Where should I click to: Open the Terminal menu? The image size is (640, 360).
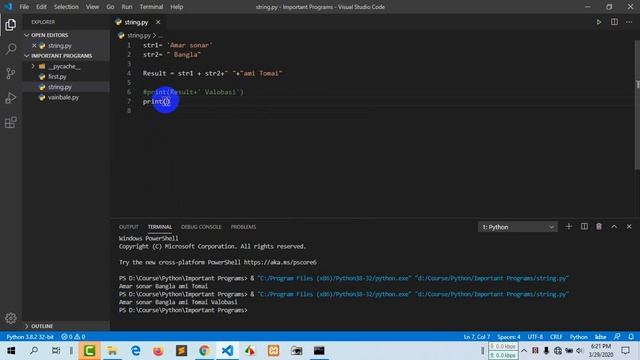click(151, 7)
